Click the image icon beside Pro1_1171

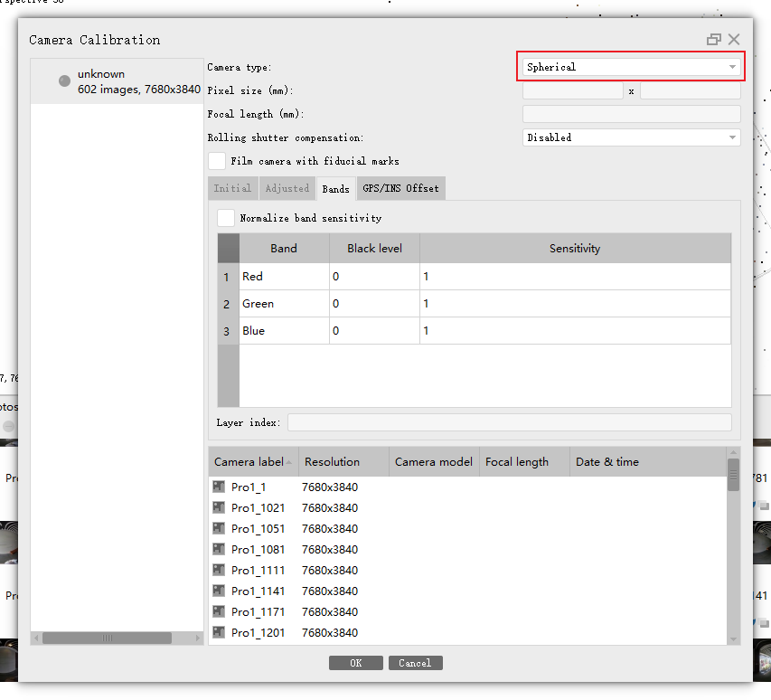click(x=219, y=611)
